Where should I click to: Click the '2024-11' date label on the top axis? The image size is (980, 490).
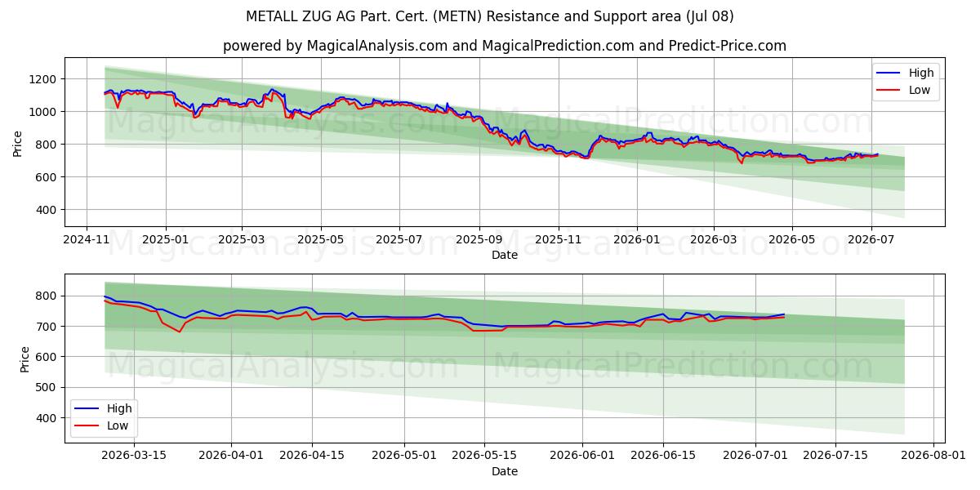[87, 239]
